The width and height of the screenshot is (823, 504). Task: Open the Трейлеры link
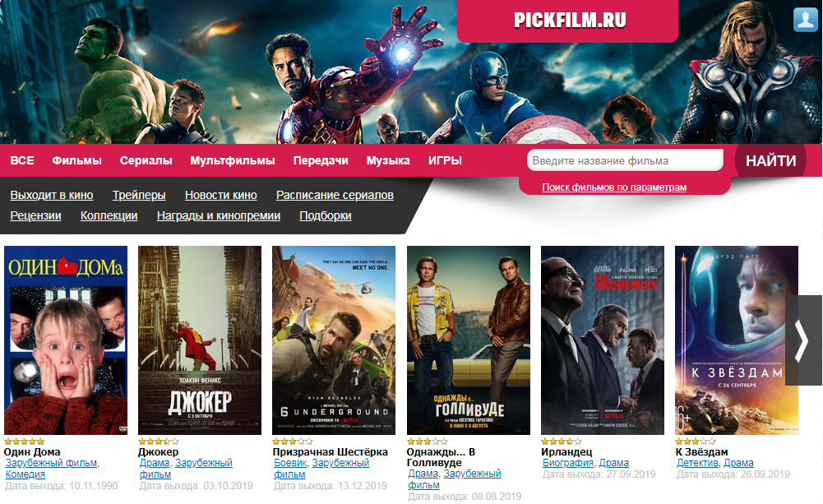coord(139,196)
